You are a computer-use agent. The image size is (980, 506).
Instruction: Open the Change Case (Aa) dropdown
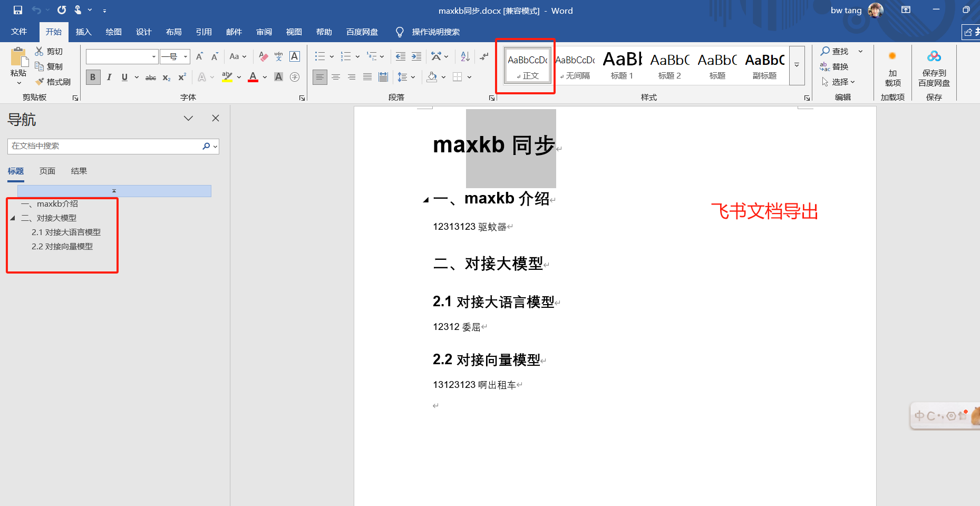(238, 56)
